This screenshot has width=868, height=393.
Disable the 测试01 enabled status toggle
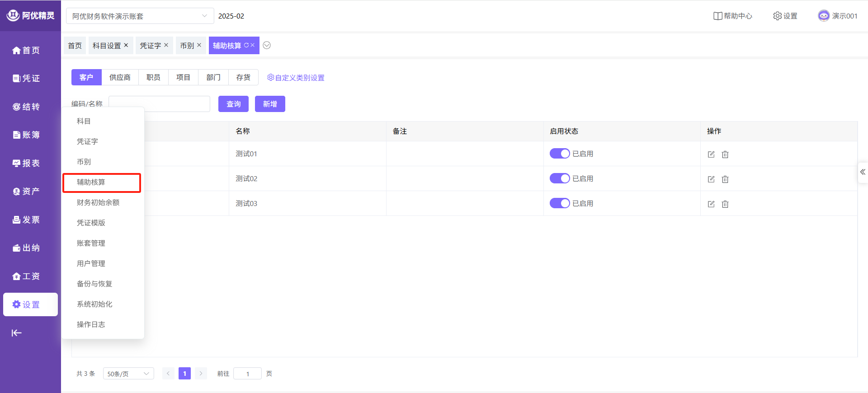point(559,154)
